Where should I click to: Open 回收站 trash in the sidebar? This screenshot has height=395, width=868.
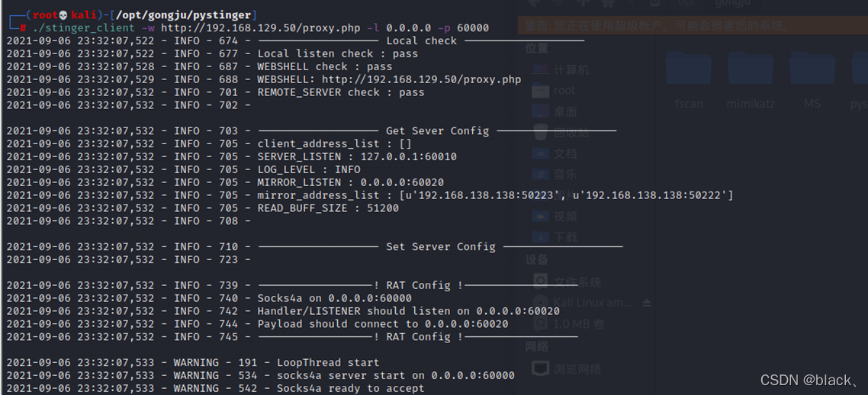560,133
